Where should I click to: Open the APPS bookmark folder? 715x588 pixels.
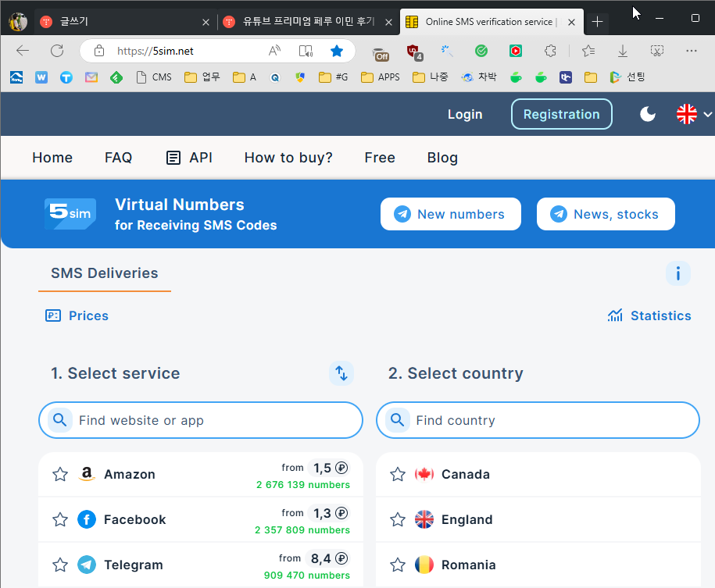[381, 77]
